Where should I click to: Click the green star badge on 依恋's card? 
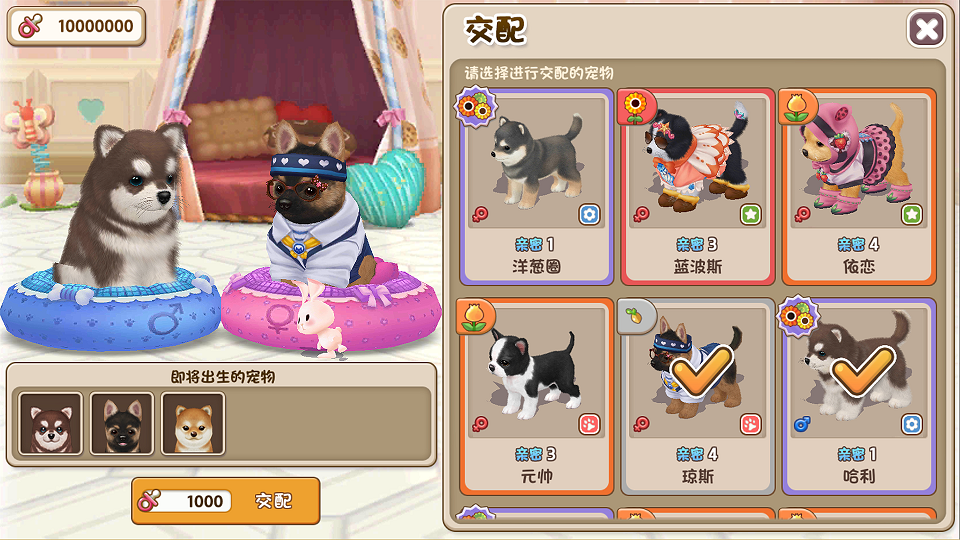[x=912, y=215]
